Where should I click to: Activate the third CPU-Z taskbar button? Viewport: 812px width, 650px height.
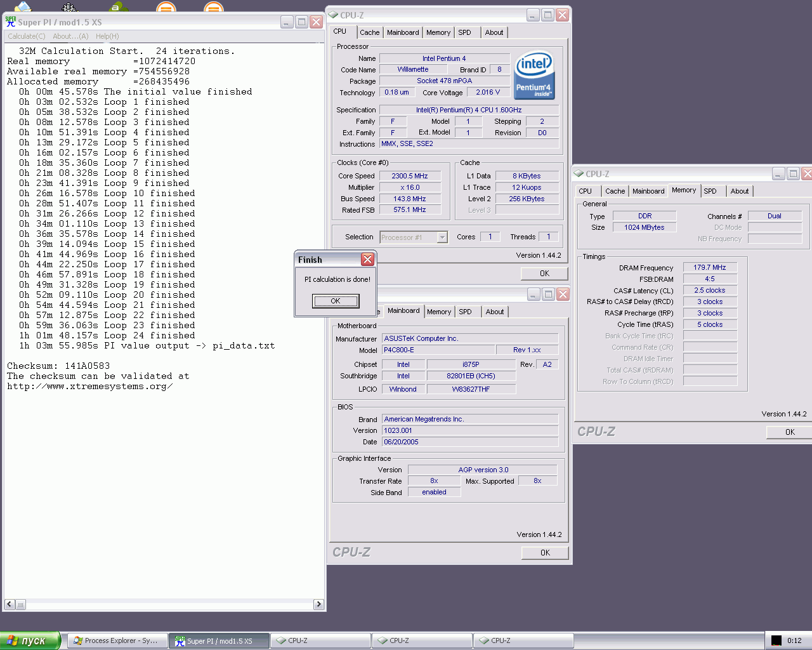click(523, 641)
